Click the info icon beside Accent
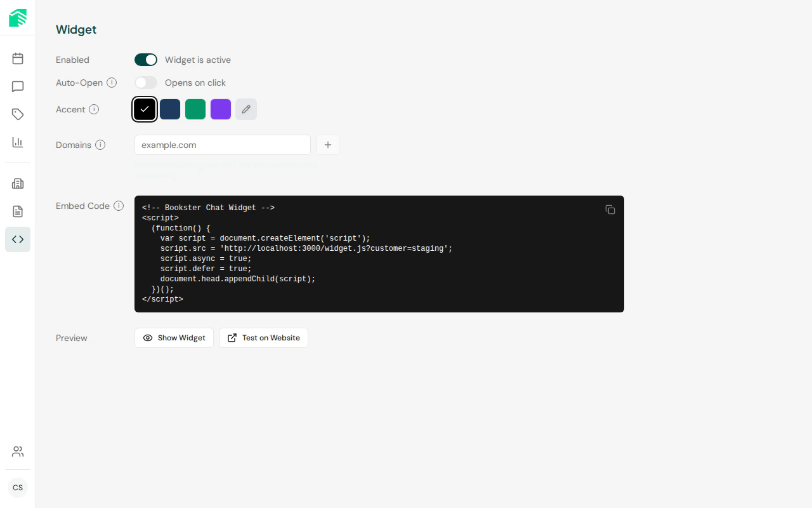 pos(94,109)
